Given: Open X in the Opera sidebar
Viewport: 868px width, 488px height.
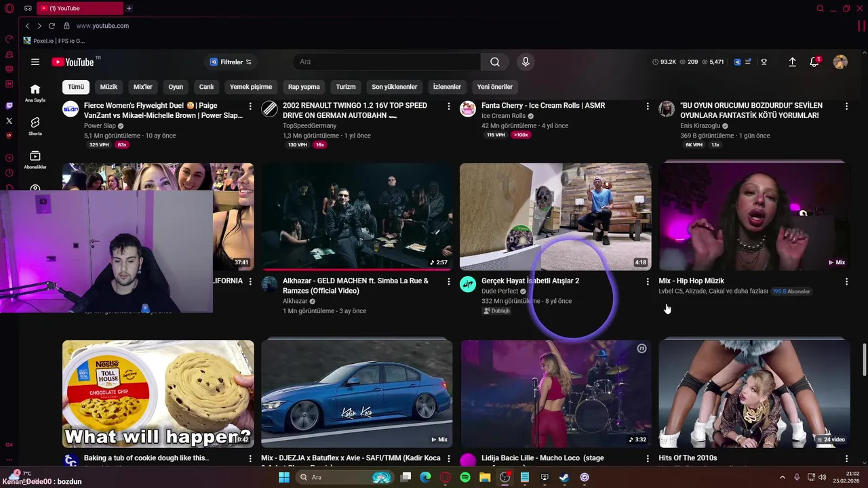Looking at the screenshot, I should 9,121.
